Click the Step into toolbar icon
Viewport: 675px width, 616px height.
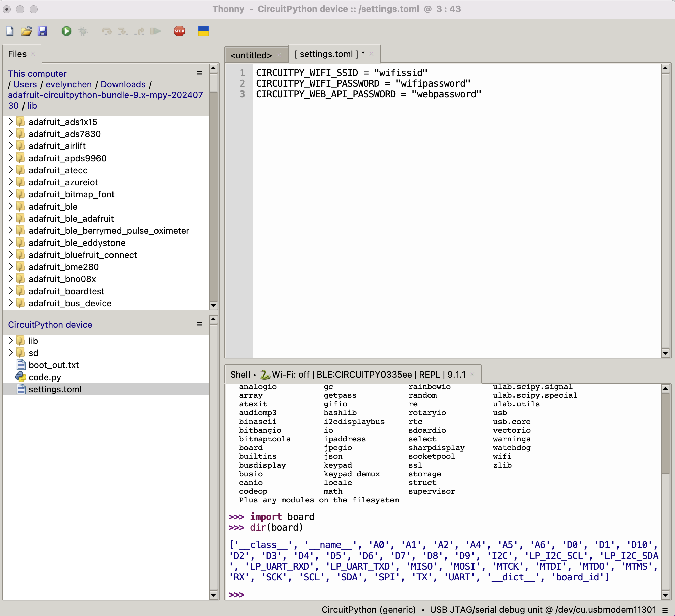(123, 31)
